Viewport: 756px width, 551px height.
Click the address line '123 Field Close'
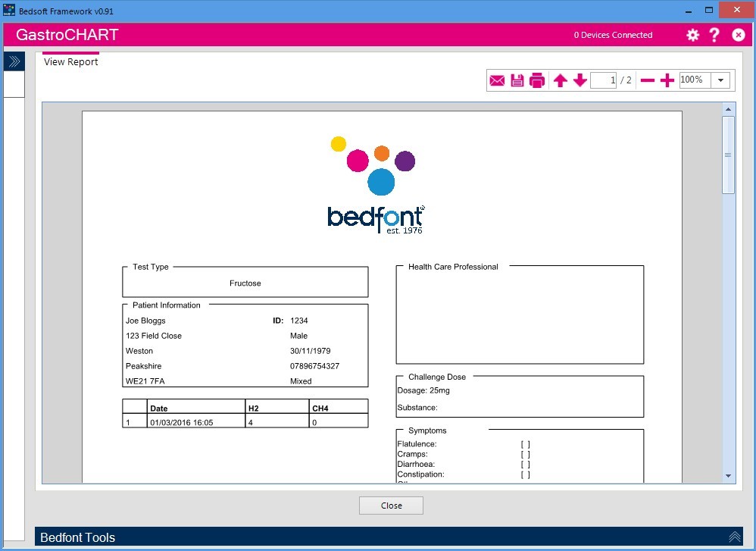tap(153, 336)
